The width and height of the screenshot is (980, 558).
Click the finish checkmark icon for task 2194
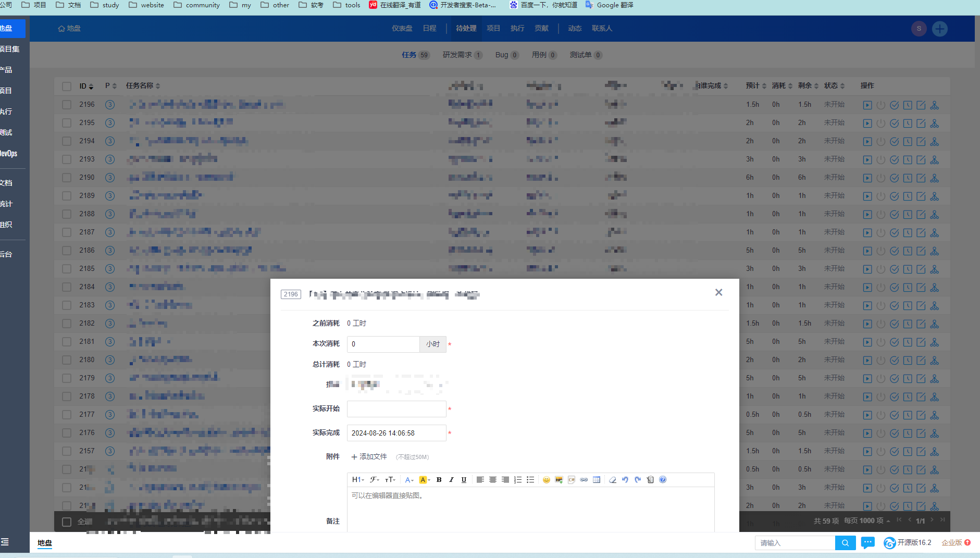tap(894, 142)
